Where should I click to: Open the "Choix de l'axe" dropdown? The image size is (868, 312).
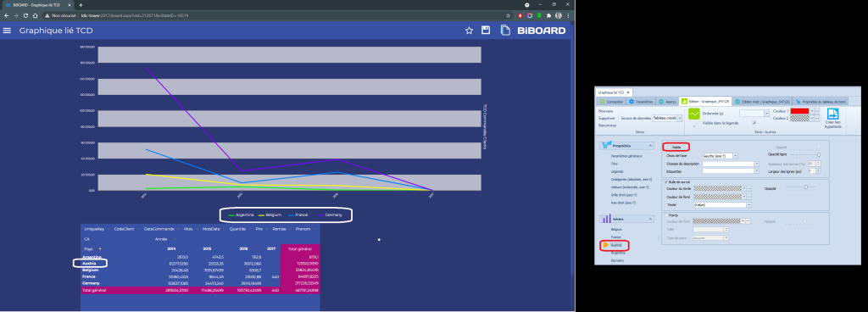point(720,156)
